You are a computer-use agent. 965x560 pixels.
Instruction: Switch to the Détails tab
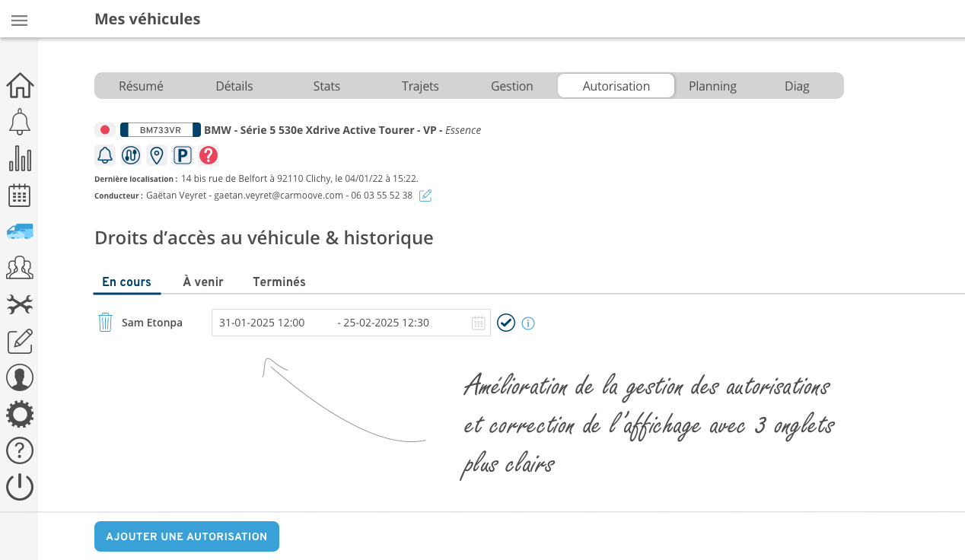[x=234, y=86]
